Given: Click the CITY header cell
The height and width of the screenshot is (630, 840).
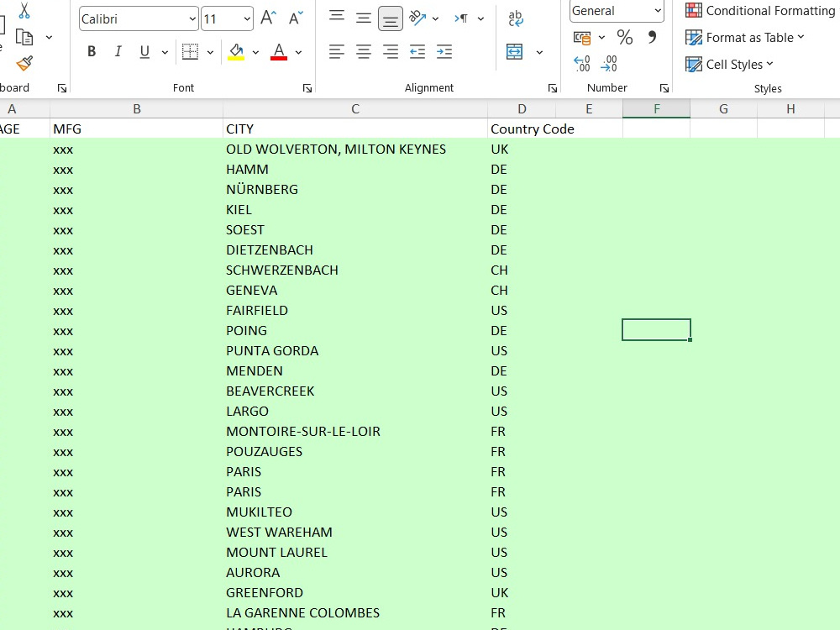Looking at the screenshot, I should [355, 129].
